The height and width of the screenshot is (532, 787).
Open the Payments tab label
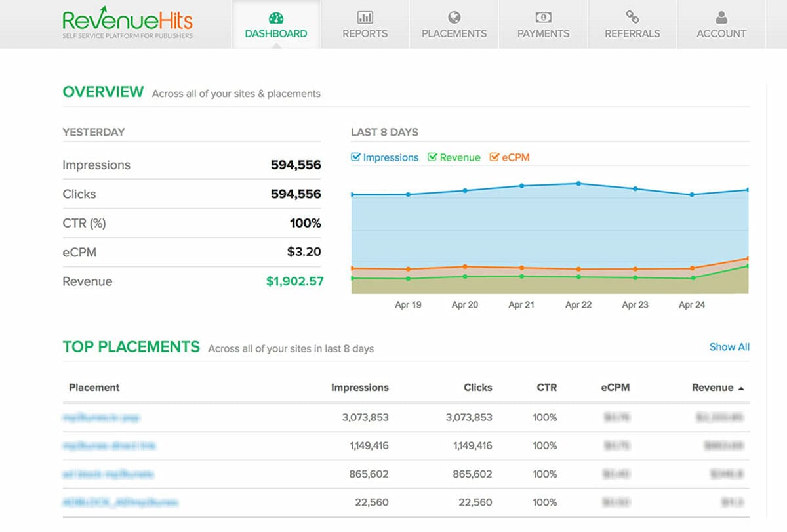click(x=543, y=33)
